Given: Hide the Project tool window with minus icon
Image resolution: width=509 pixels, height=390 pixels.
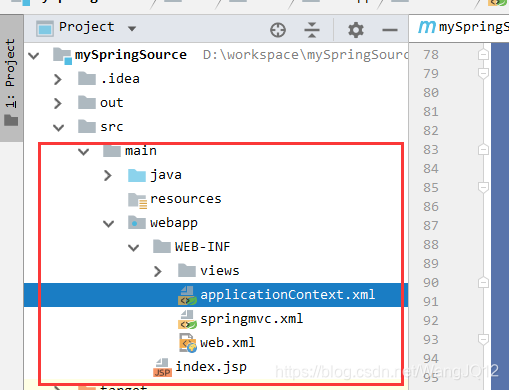Looking at the screenshot, I should tap(390, 30).
